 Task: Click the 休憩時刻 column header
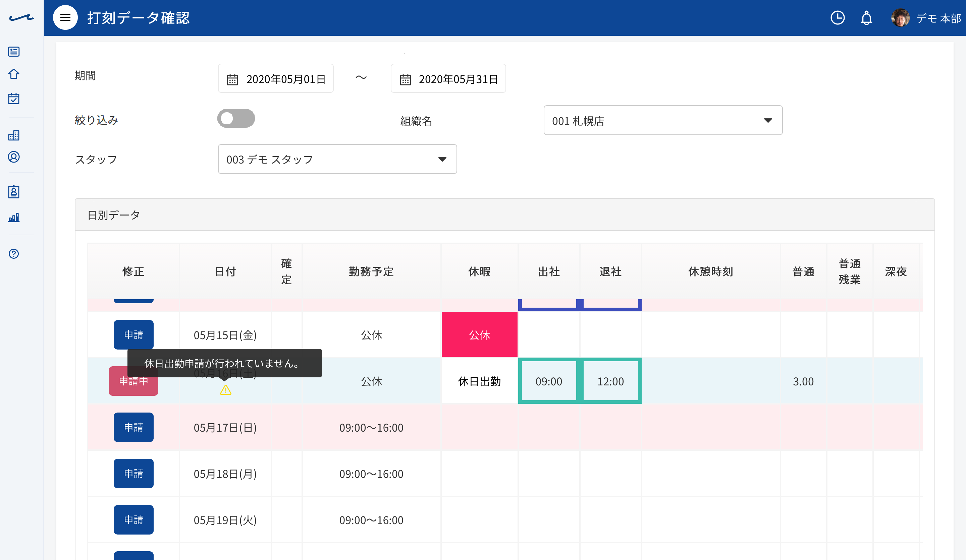tap(711, 271)
